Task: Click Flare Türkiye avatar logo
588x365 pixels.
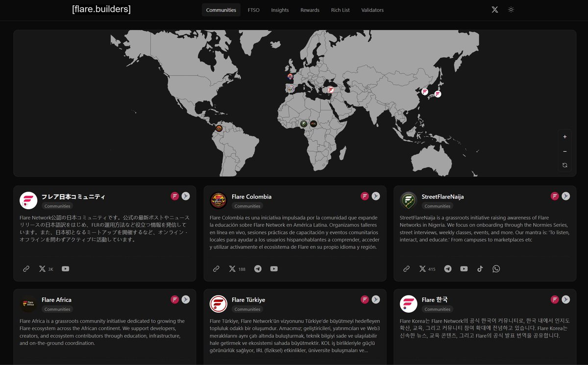Action: [x=219, y=304]
